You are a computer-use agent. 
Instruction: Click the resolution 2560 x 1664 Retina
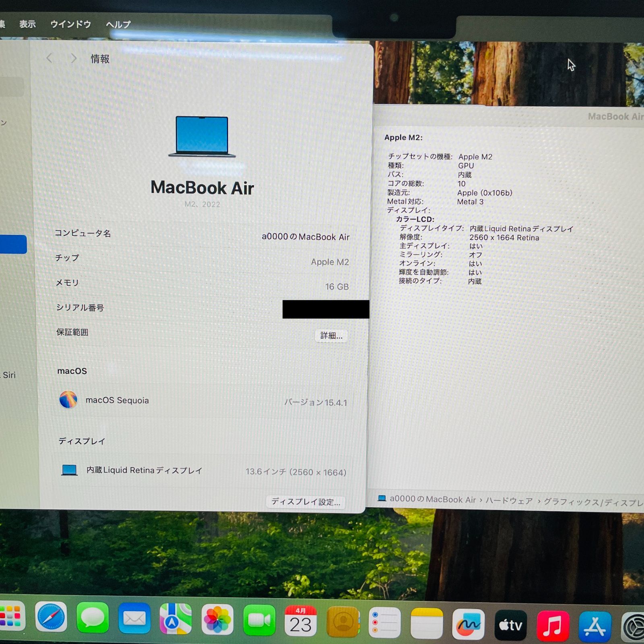504,237
